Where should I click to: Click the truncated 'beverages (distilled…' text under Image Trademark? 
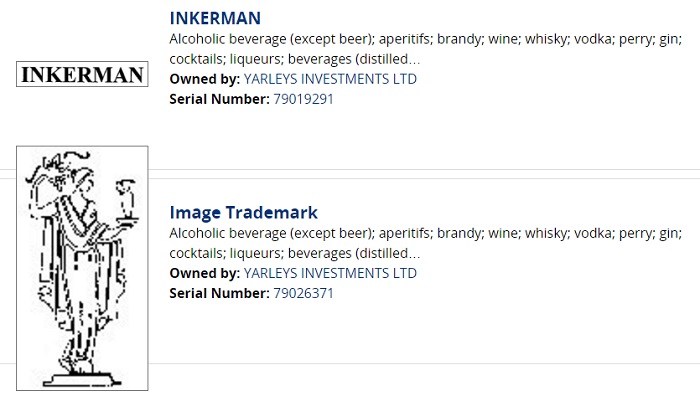(354, 253)
